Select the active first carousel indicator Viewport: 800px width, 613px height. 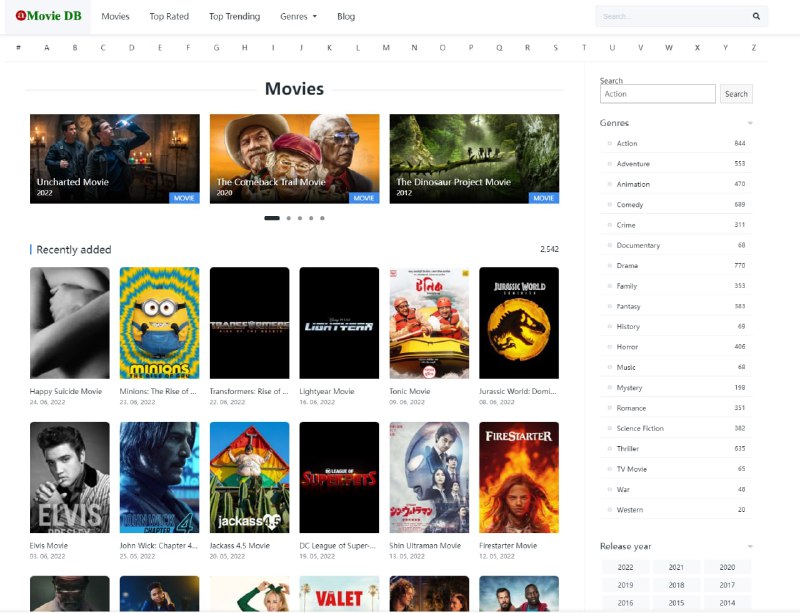pyautogui.click(x=272, y=218)
